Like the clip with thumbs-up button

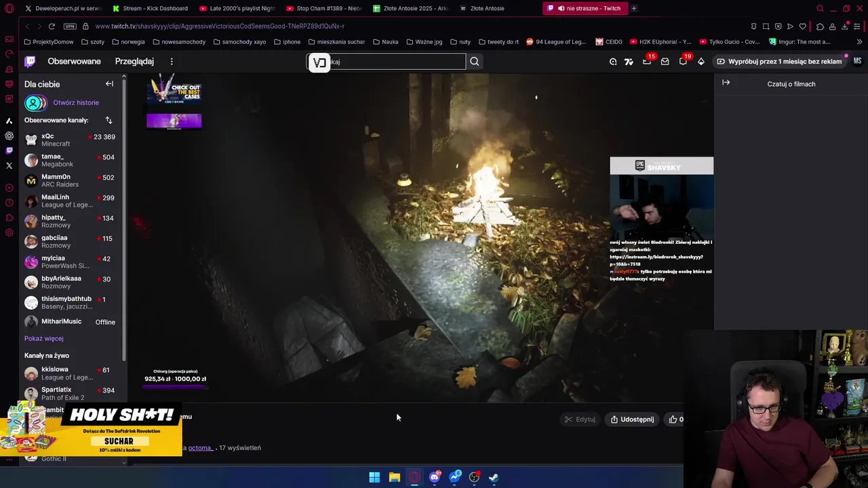(675, 419)
